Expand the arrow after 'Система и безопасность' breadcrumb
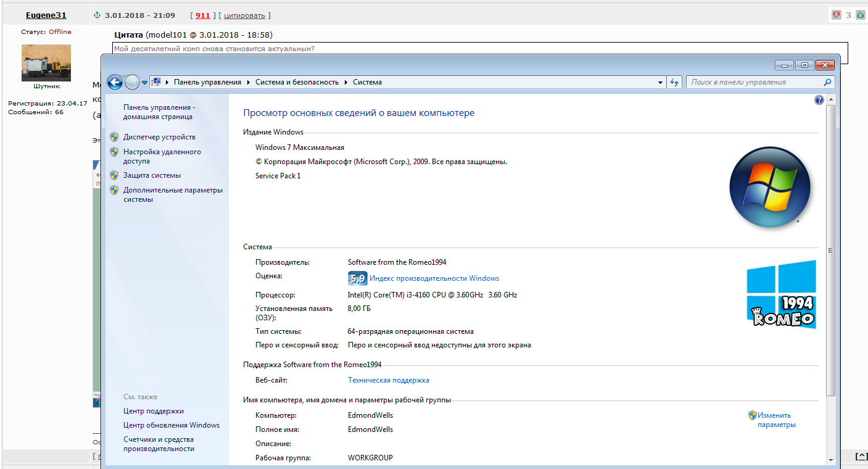Image resolution: width=868 pixels, height=469 pixels. coord(346,82)
